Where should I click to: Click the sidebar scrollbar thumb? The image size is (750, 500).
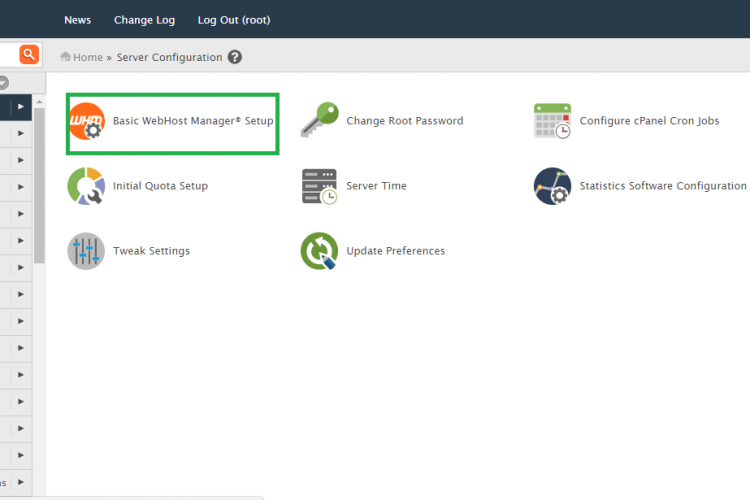(x=39, y=186)
